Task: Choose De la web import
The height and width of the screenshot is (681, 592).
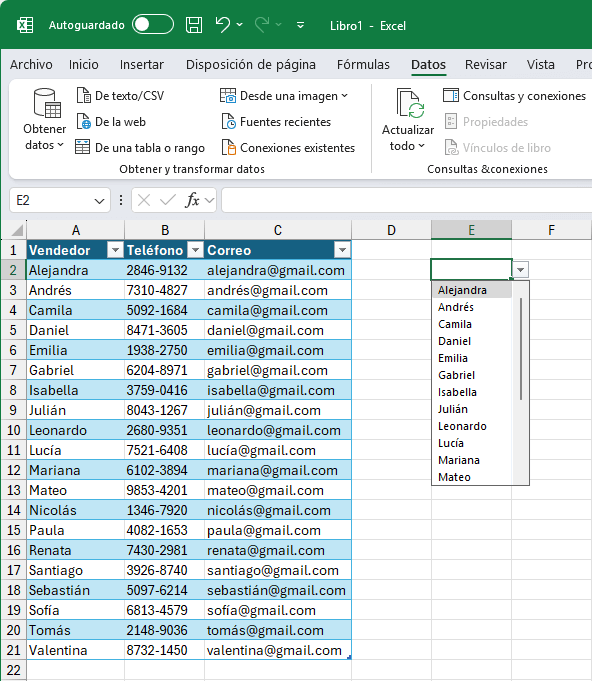Action: click(x=111, y=122)
